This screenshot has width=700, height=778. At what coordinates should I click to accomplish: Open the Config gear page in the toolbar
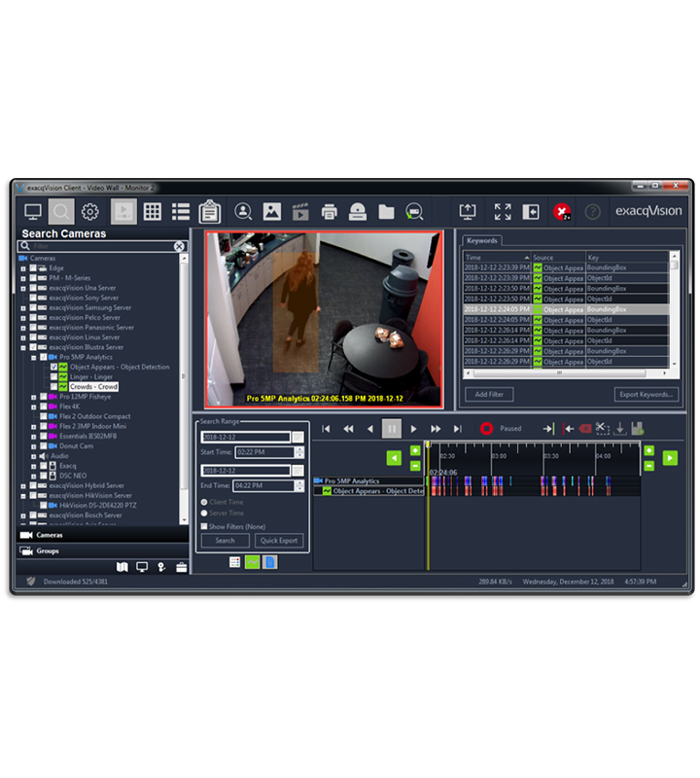coord(90,211)
